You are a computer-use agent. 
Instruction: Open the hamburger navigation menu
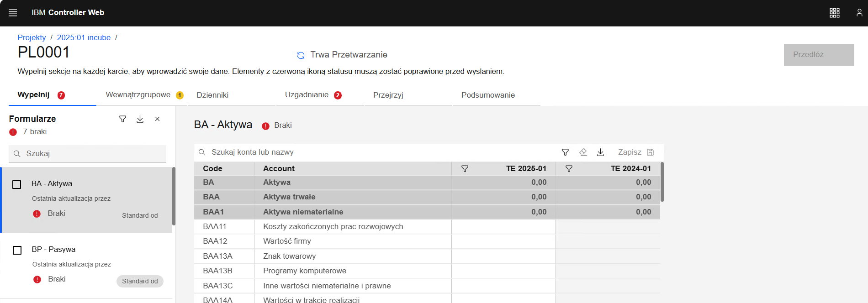[x=13, y=13]
